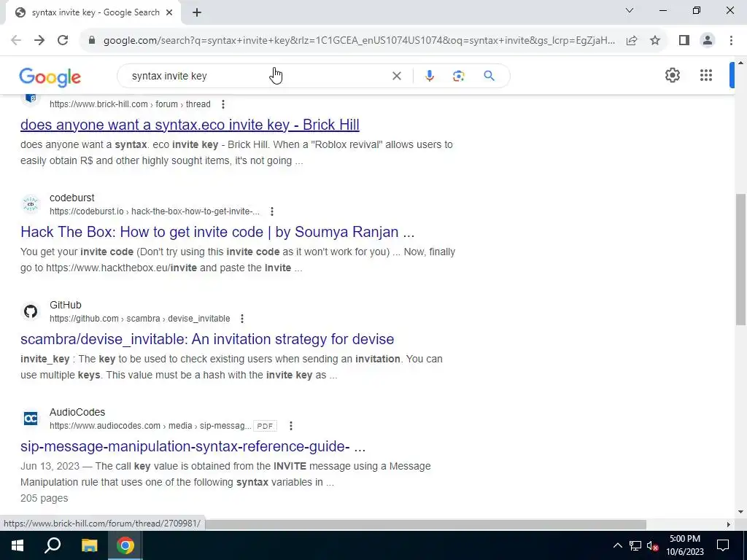Screen dimensions: 747x560
Task: Open tab search chevron
Action: pyautogui.click(x=630, y=10)
